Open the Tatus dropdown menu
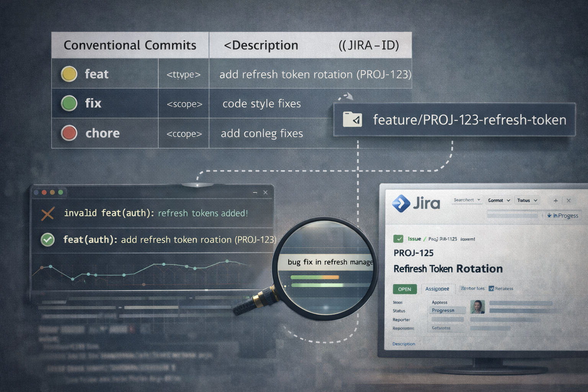 pos(527,201)
